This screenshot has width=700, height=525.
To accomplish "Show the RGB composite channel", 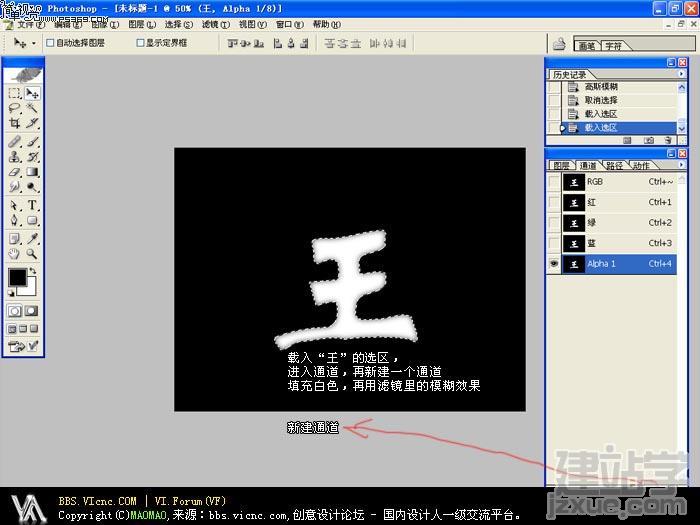I will click(x=554, y=182).
